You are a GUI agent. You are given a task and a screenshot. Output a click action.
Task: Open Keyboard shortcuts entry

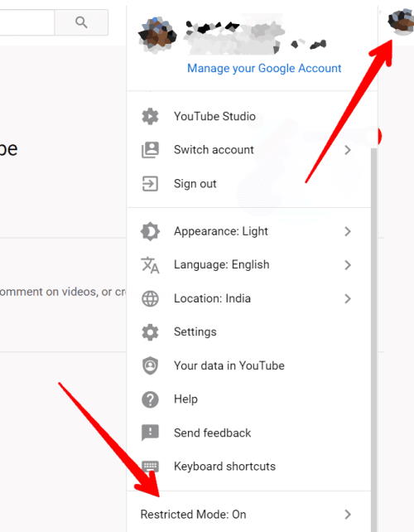tap(249, 467)
